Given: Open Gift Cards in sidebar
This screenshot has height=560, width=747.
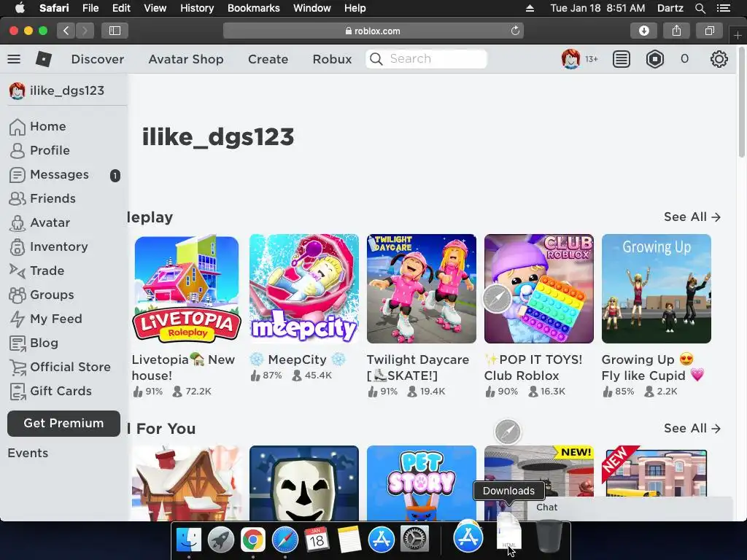Looking at the screenshot, I should click(50, 391).
